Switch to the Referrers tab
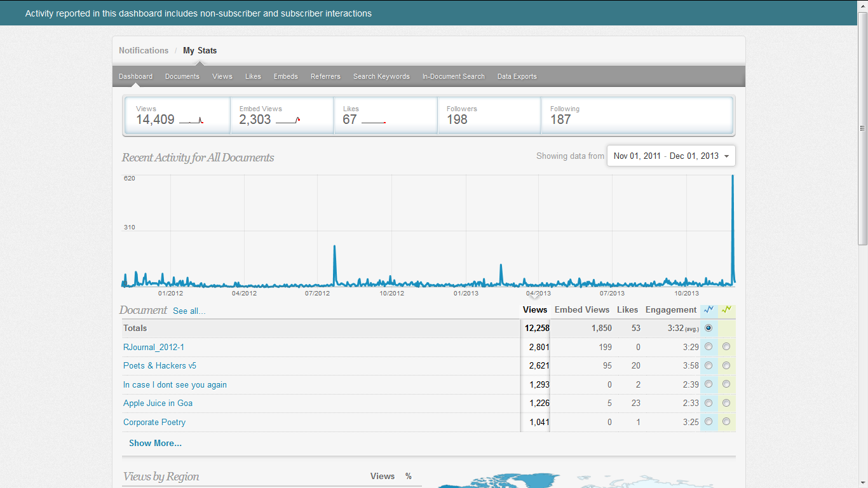 (325, 76)
